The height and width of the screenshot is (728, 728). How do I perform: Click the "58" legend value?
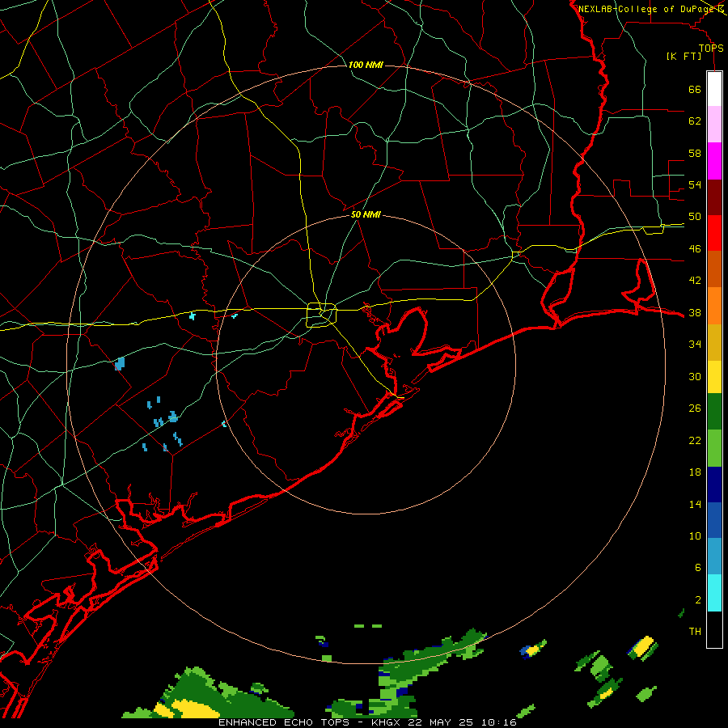[695, 153]
